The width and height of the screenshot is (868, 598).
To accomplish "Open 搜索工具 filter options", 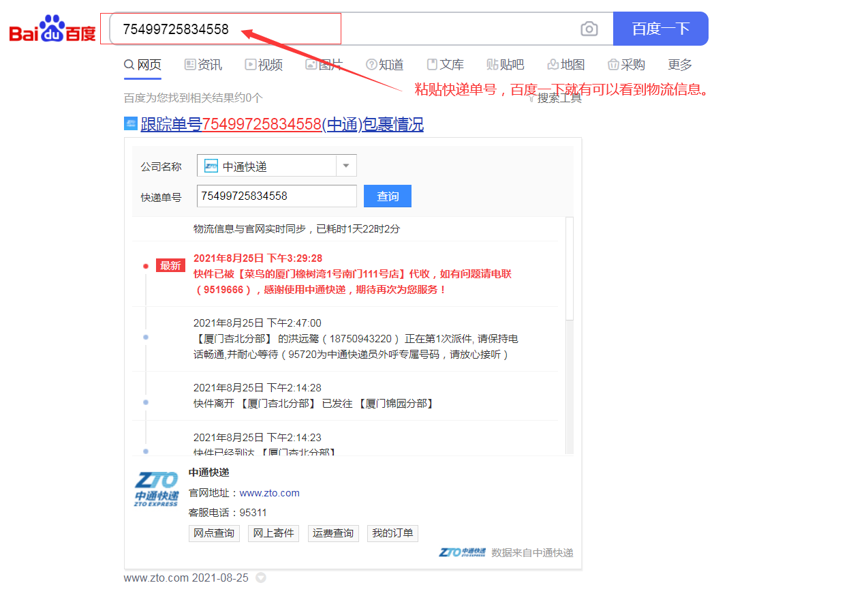I will (x=555, y=98).
